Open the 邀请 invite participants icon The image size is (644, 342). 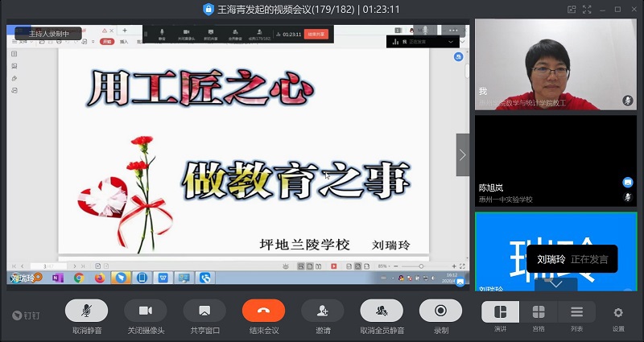coord(323,311)
